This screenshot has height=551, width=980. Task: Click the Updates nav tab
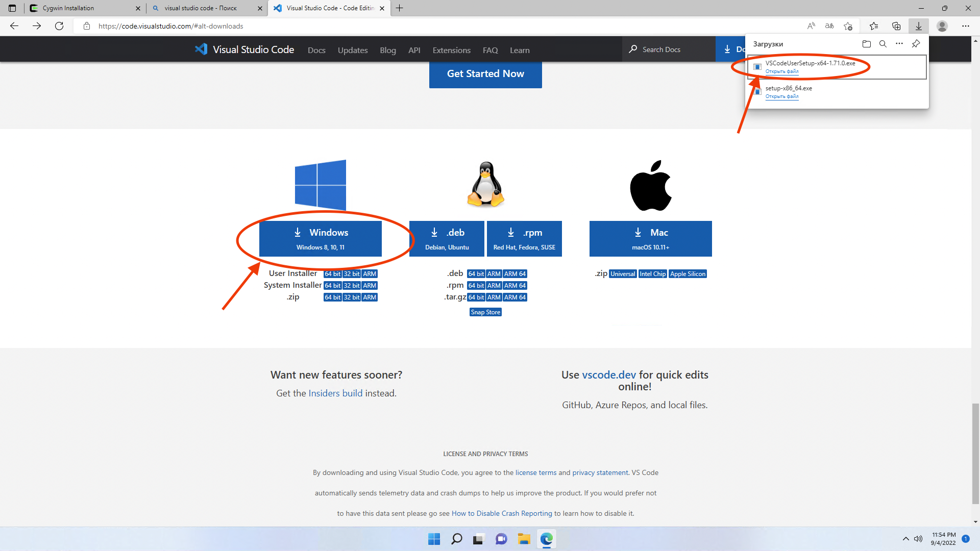[x=353, y=50]
